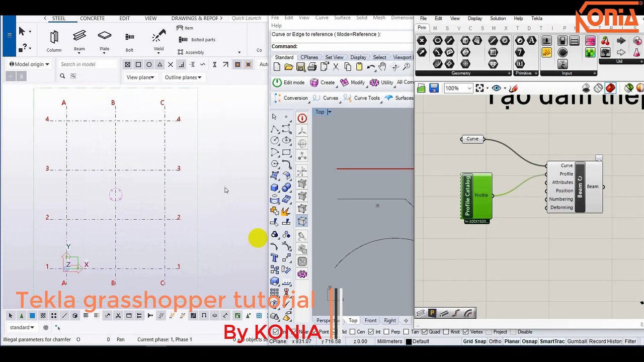Viewport: 644px width, 362px height.
Task: Click the Text primitive 'A' component icon
Action: tap(531, 41)
